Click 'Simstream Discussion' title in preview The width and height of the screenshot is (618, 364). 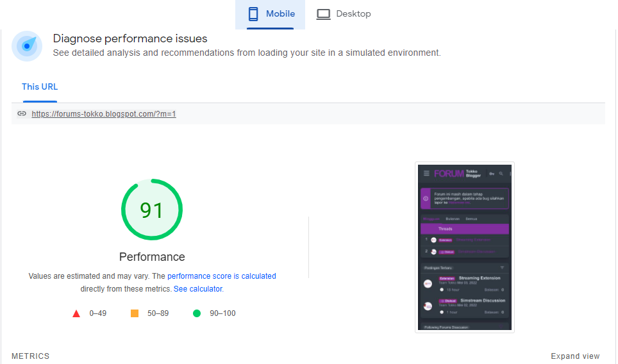(x=483, y=301)
